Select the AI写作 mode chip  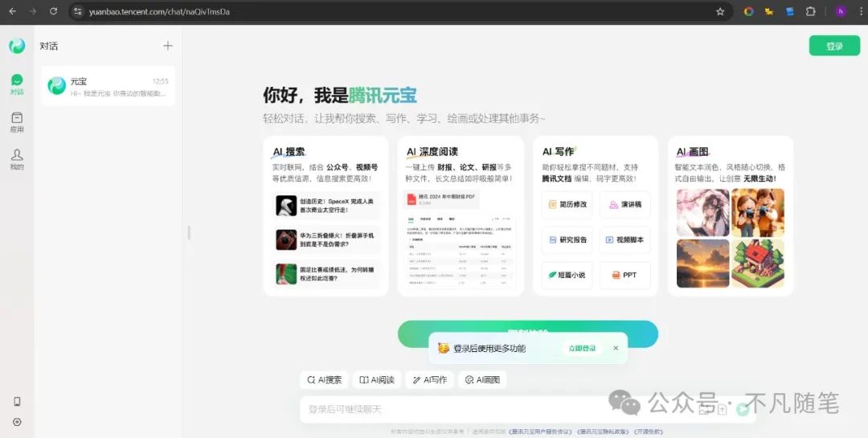[x=430, y=379]
